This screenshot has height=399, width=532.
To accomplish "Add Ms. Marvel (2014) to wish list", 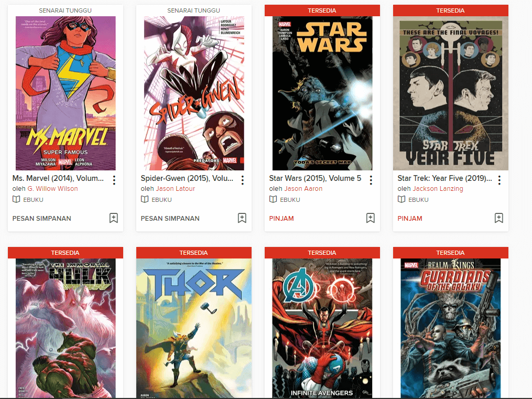I will [114, 218].
